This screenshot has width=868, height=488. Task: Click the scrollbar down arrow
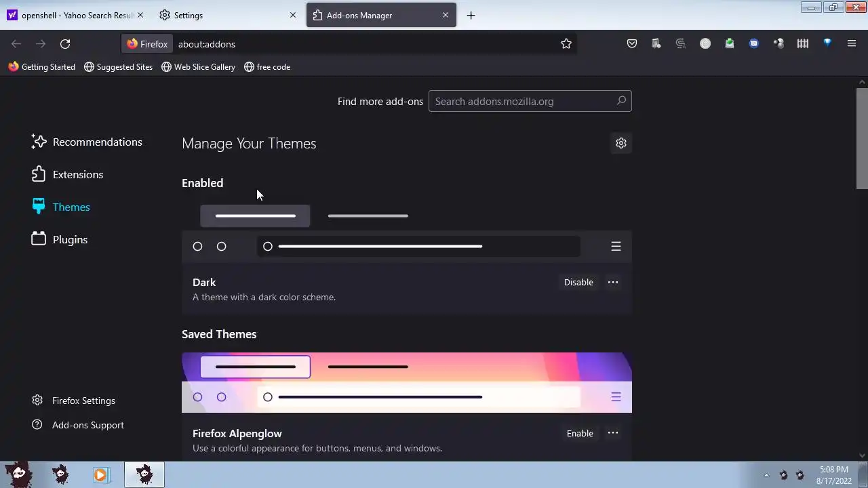pyautogui.click(x=862, y=455)
